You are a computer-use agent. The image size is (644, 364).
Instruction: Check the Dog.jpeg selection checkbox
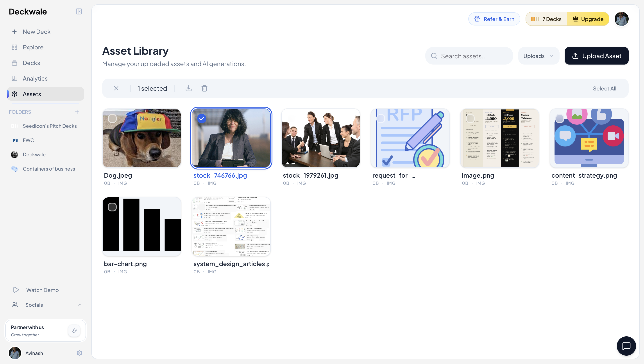pos(112,118)
